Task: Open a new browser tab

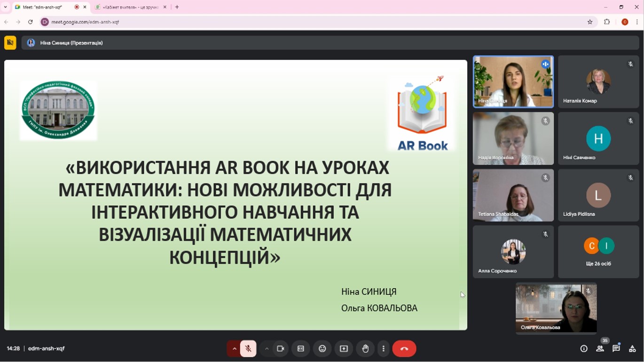Action: [177, 7]
